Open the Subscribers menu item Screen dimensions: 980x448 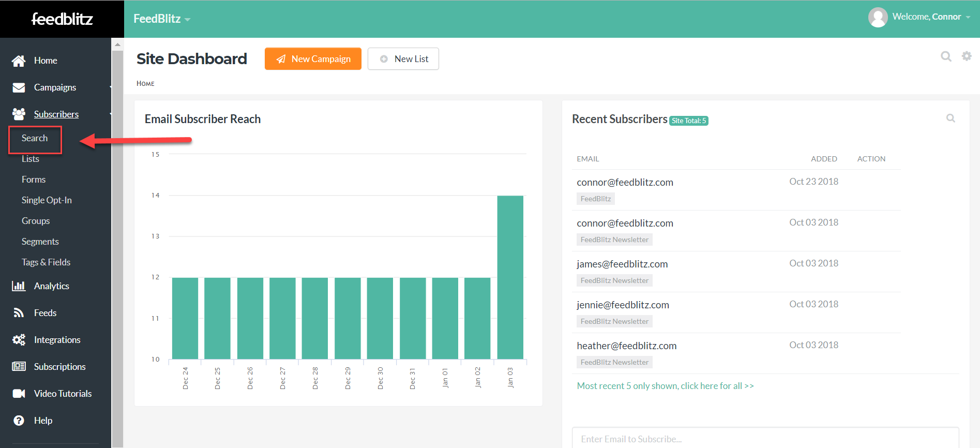click(x=55, y=114)
